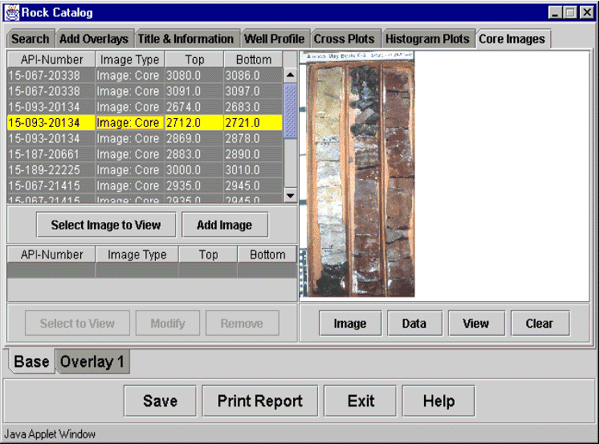This screenshot has width=600, height=444.
Task: Click the lower table API-Number header
Action: [x=51, y=255]
